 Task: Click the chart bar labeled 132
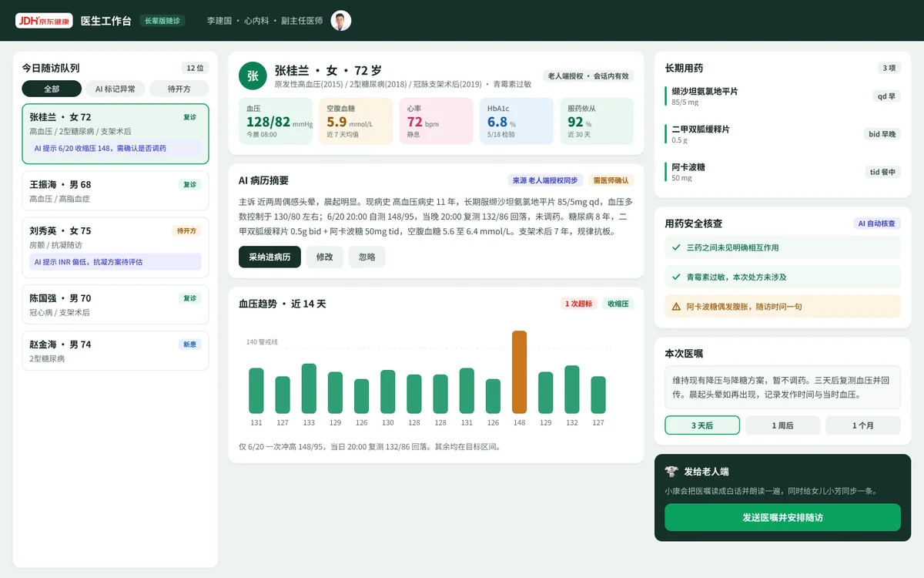pos(572,389)
